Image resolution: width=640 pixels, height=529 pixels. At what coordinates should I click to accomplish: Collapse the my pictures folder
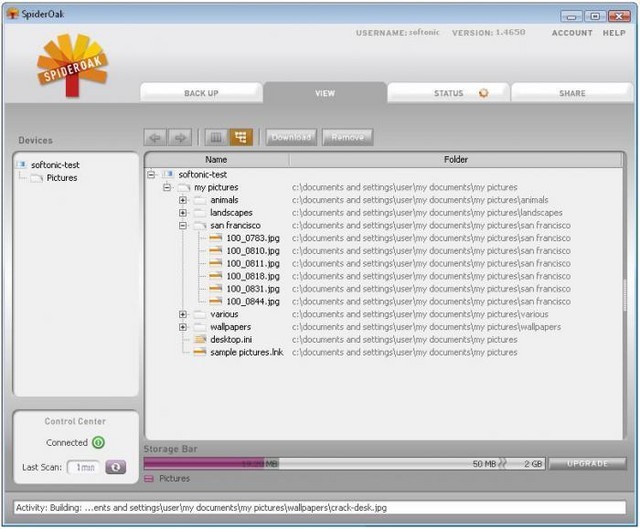tap(167, 188)
